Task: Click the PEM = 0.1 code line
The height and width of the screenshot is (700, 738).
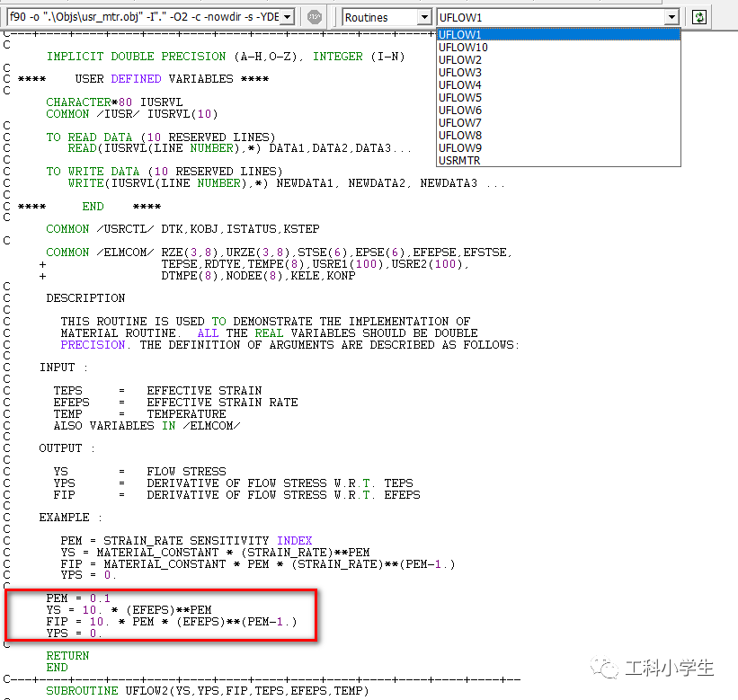Action: tap(78, 598)
